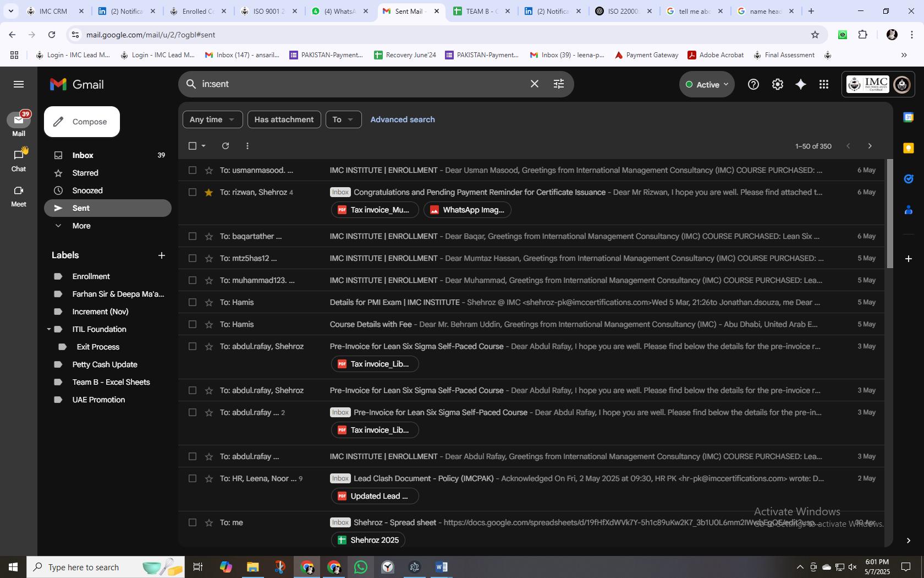Open Word from Windows taskbar
924x578 pixels.
(x=441, y=567)
